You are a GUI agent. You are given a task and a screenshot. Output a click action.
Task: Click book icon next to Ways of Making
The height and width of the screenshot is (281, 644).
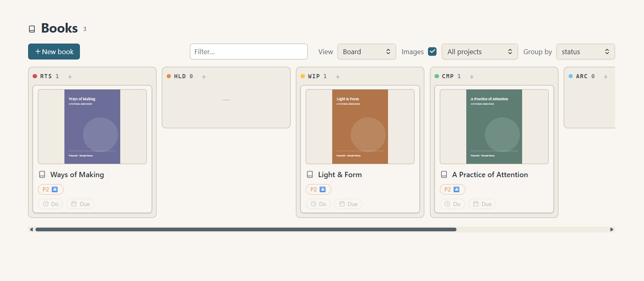click(42, 174)
